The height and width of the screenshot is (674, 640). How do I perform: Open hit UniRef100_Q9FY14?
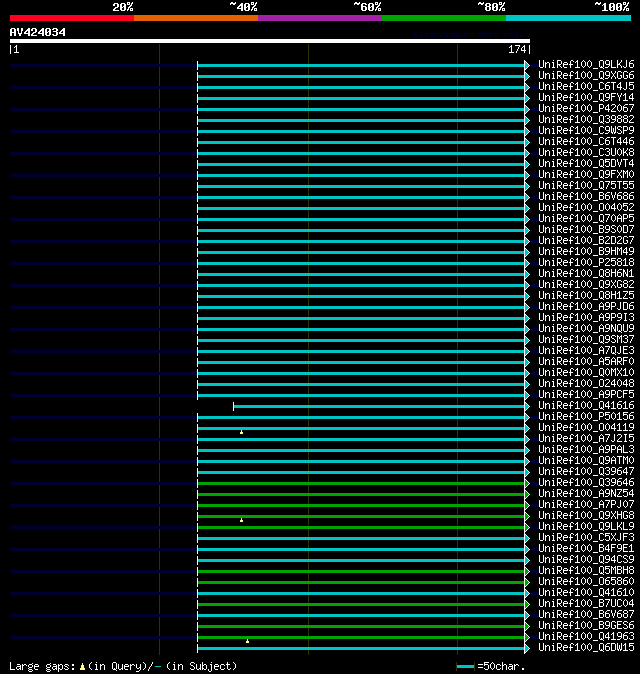(x=586, y=98)
